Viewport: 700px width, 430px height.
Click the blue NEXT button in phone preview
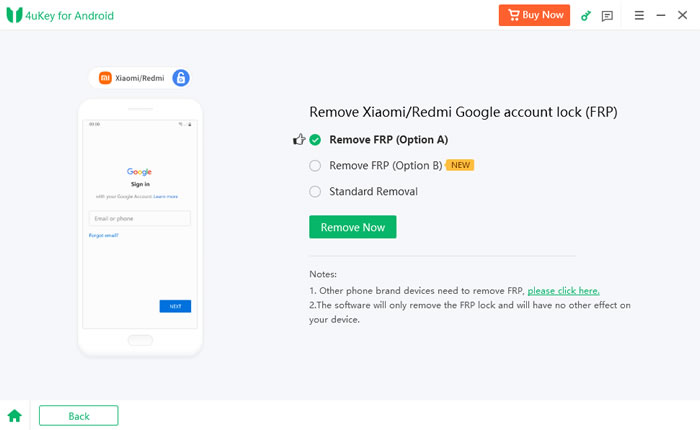(175, 306)
